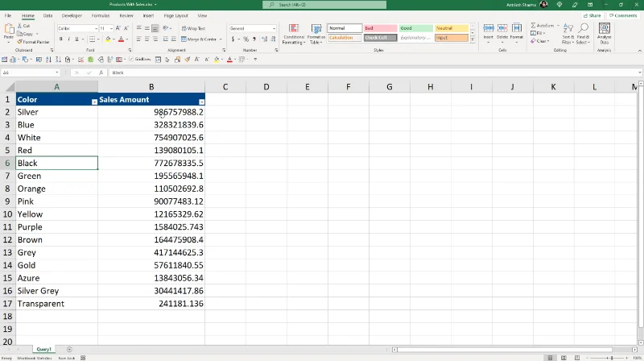Image resolution: width=644 pixels, height=361 pixels.
Task: Select the Query1 sheet tab
Action: [x=44, y=350]
